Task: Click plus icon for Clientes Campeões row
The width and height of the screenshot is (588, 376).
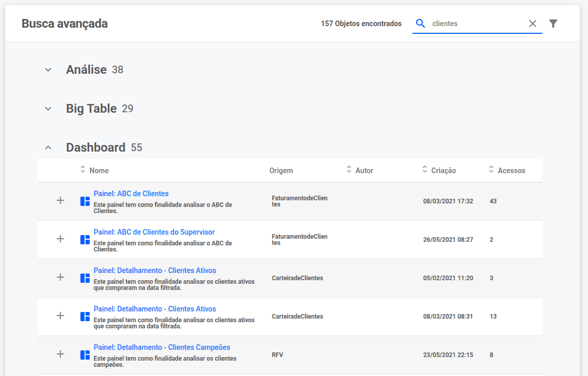Action: [60, 354]
